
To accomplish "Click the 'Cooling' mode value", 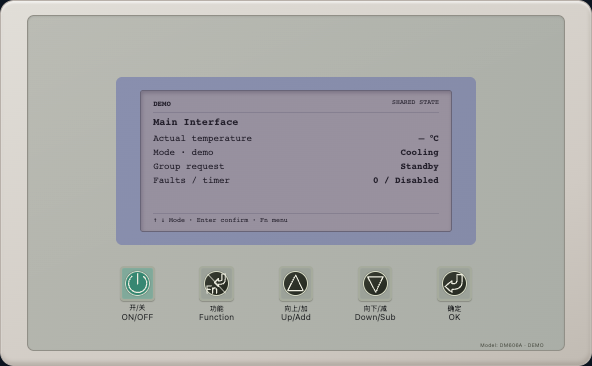I will point(419,152).
